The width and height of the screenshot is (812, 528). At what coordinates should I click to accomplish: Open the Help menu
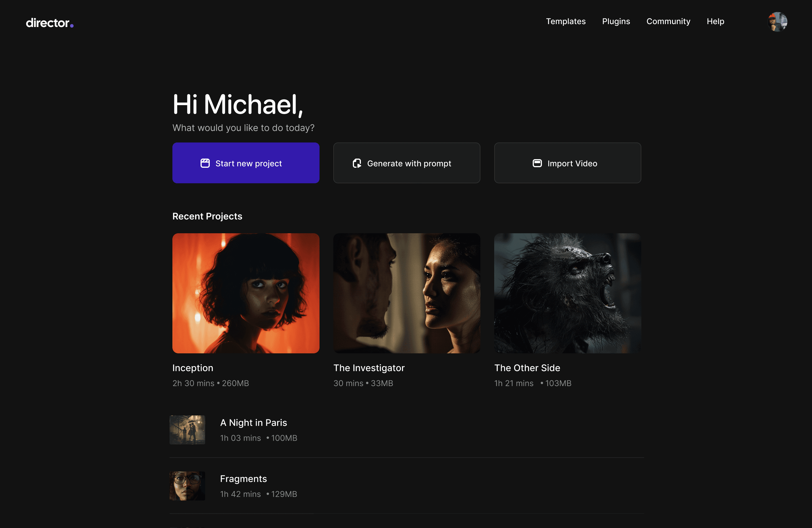click(x=715, y=21)
